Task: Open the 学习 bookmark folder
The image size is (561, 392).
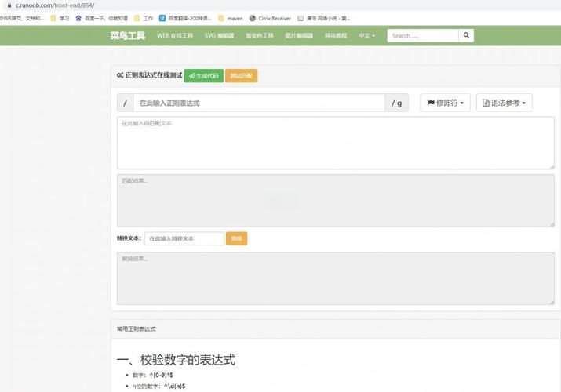Action: (x=60, y=18)
